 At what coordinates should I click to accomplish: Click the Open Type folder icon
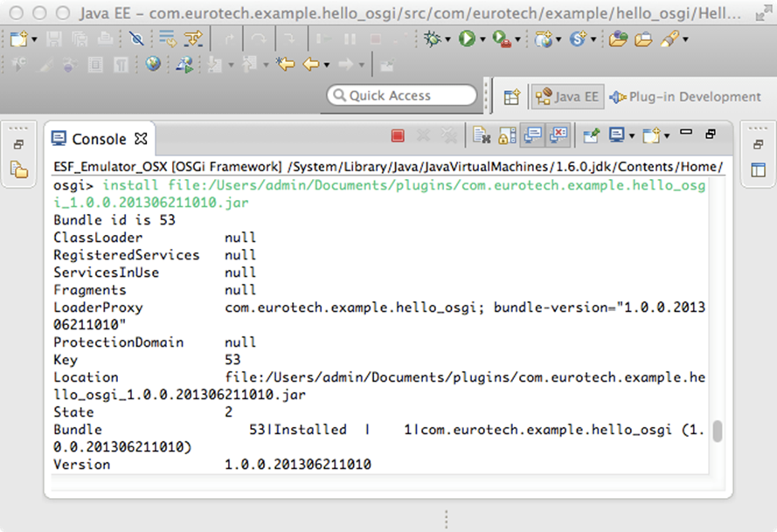[618, 38]
